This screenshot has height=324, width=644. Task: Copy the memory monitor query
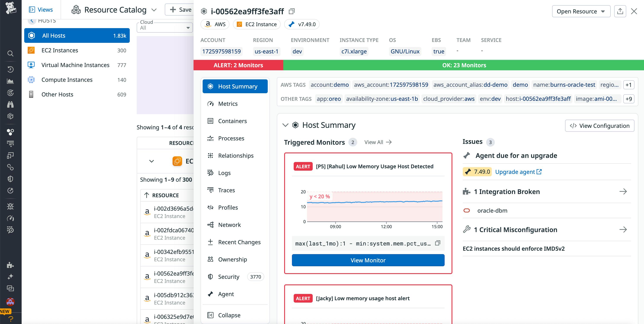(x=438, y=243)
